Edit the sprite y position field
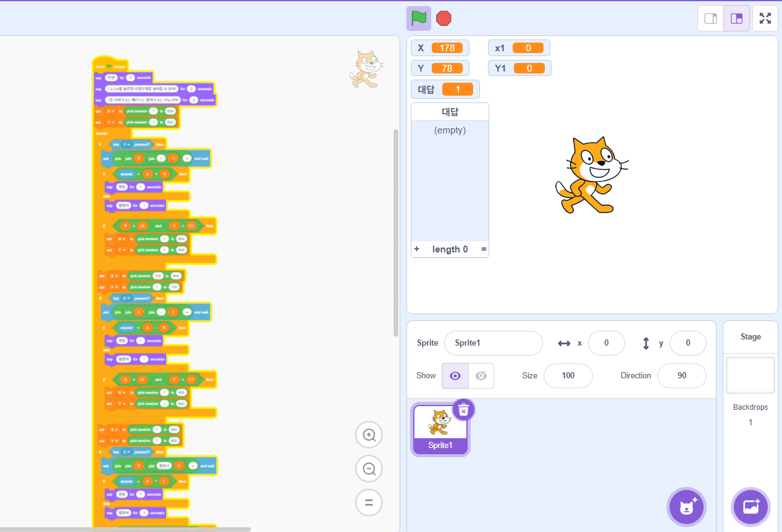 tap(687, 343)
